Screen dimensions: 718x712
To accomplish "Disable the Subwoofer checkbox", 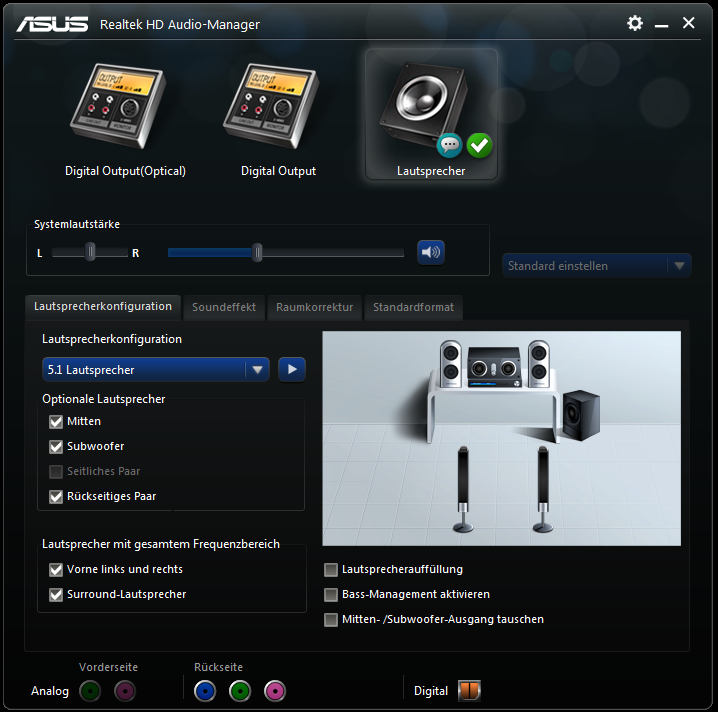I will click(56, 447).
